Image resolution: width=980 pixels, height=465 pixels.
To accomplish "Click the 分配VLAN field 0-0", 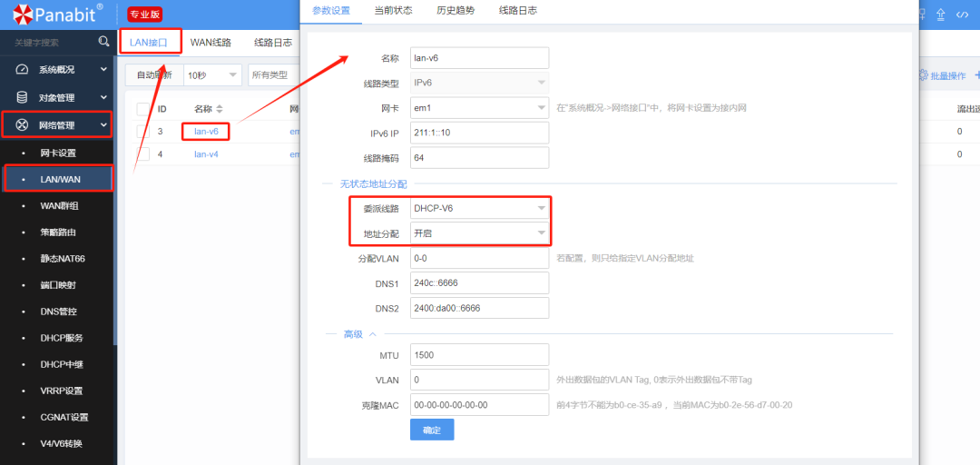I will click(479, 258).
